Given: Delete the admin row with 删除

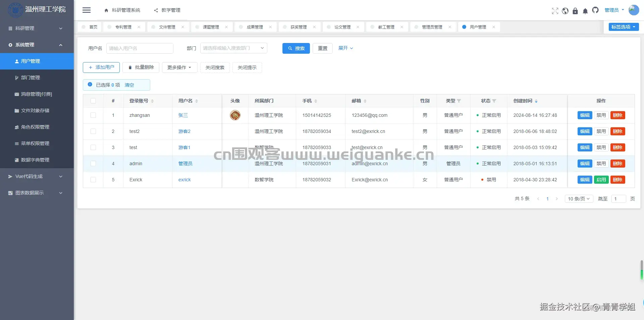Looking at the screenshot, I should coord(618,164).
